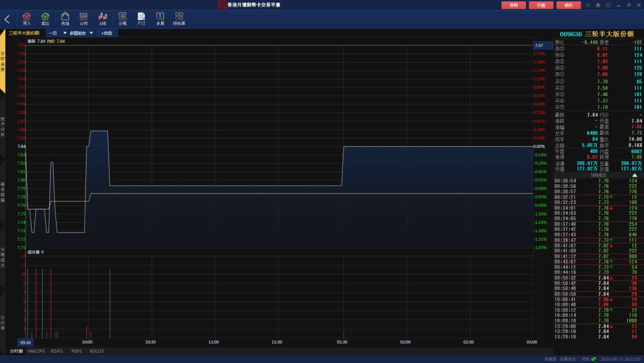Switch to the K线 candlestick chart icon

click(x=103, y=19)
